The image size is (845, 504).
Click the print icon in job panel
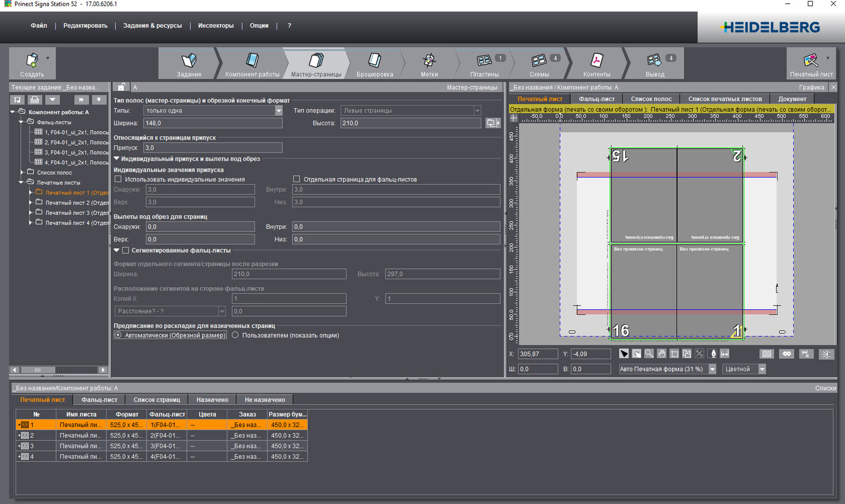(35, 100)
